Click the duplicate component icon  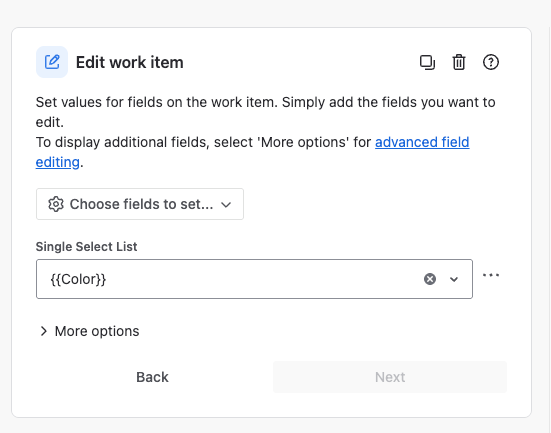pyautogui.click(x=427, y=63)
